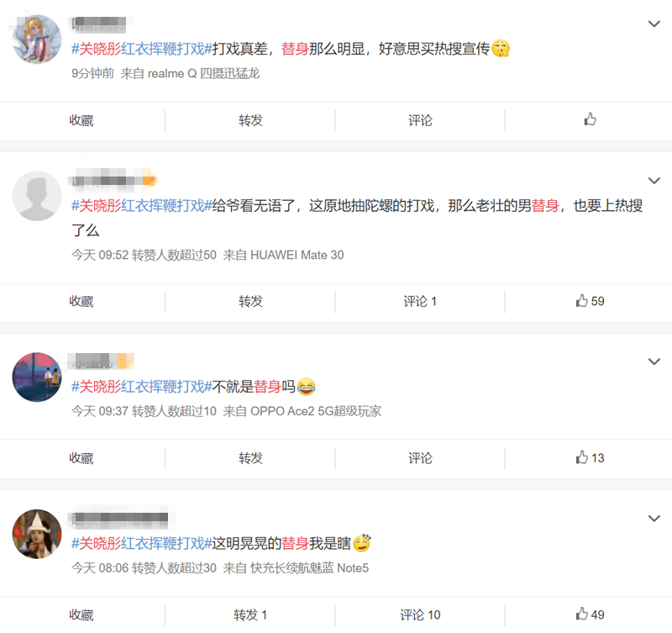Like the post with 49 likes

(590, 615)
